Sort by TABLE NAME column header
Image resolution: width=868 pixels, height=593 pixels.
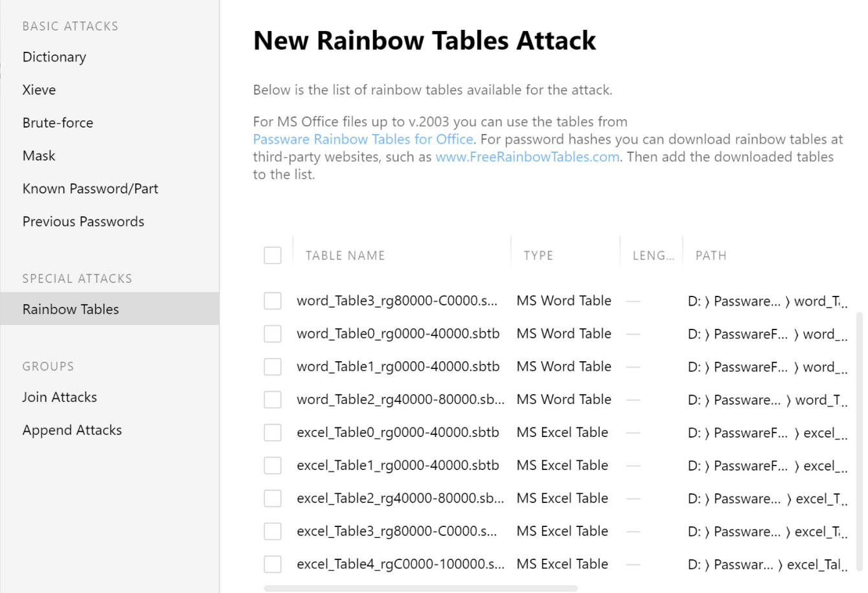click(345, 256)
